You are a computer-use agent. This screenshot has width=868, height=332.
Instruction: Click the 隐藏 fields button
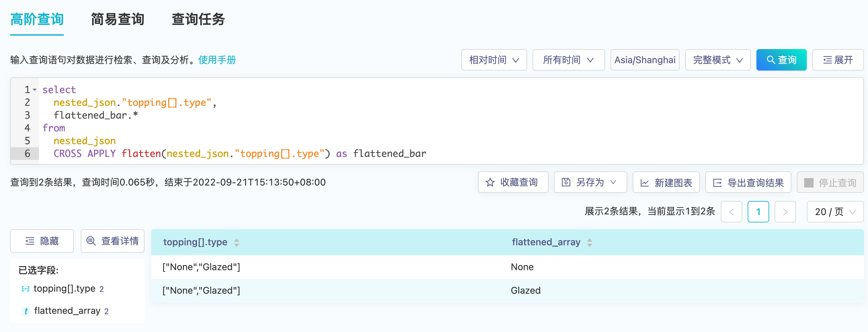tap(42, 241)
